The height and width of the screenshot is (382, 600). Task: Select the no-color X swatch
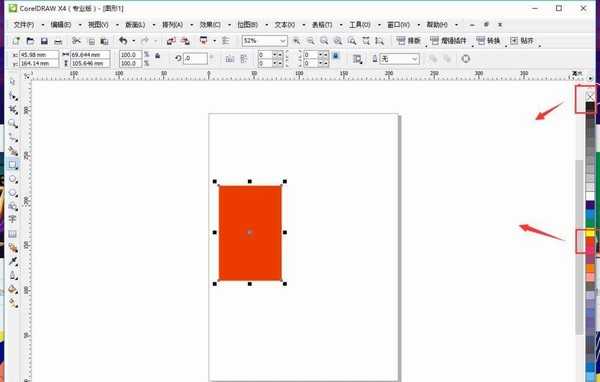590,97
